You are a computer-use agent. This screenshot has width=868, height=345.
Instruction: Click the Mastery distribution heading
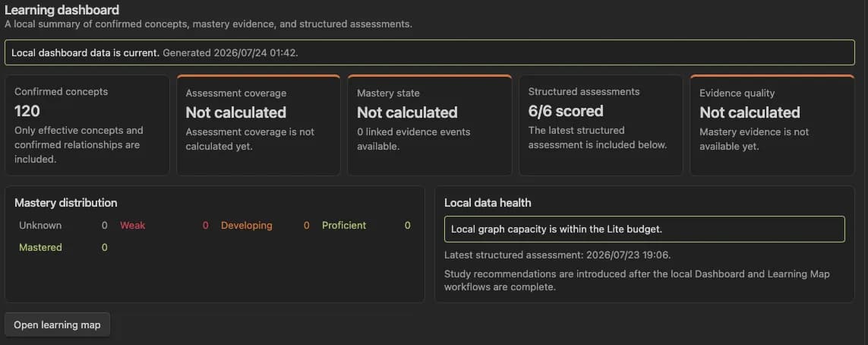click(x=66, y=203)
